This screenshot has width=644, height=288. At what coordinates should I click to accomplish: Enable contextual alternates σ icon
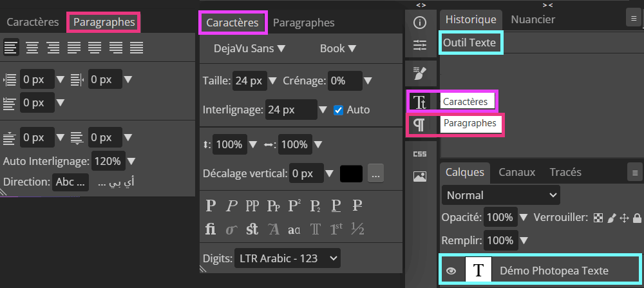click(x=232, y=229)
